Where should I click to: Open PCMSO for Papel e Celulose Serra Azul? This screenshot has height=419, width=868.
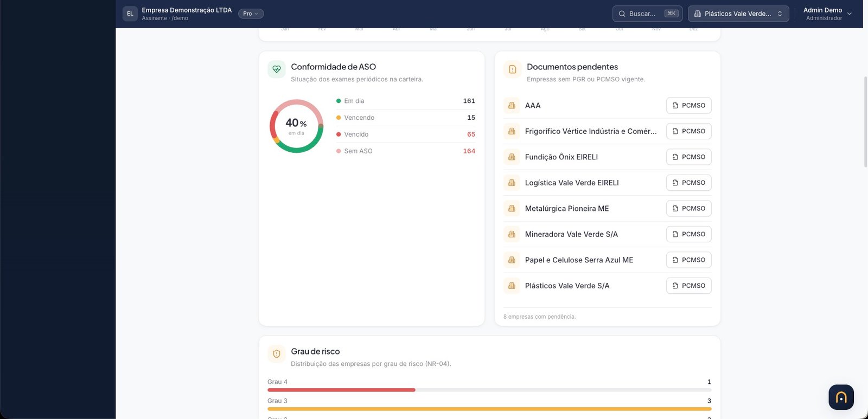(x=689, y=260)
